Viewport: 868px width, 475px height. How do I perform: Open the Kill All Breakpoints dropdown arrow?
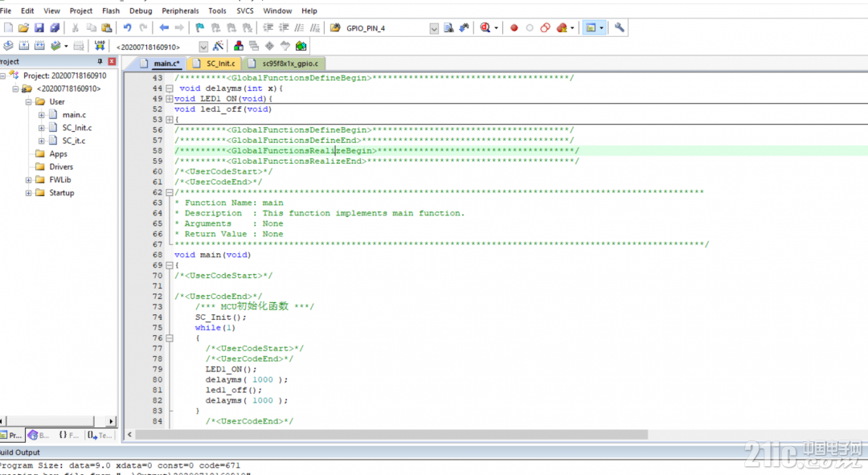pos(572,27)
